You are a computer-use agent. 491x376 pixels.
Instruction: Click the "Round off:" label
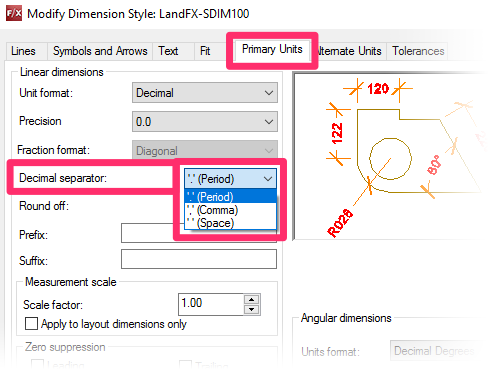click(x=44, y=206)
